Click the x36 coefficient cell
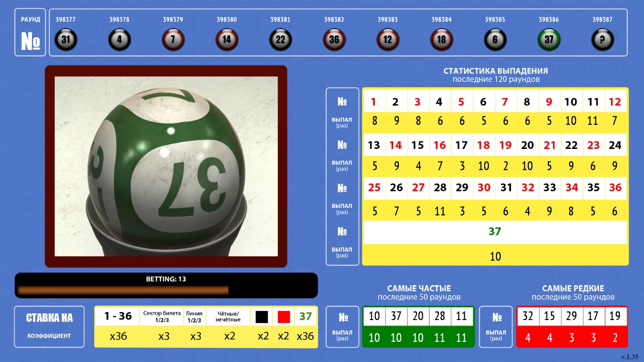This screenshot has width=644, height=362. point(118,337)
